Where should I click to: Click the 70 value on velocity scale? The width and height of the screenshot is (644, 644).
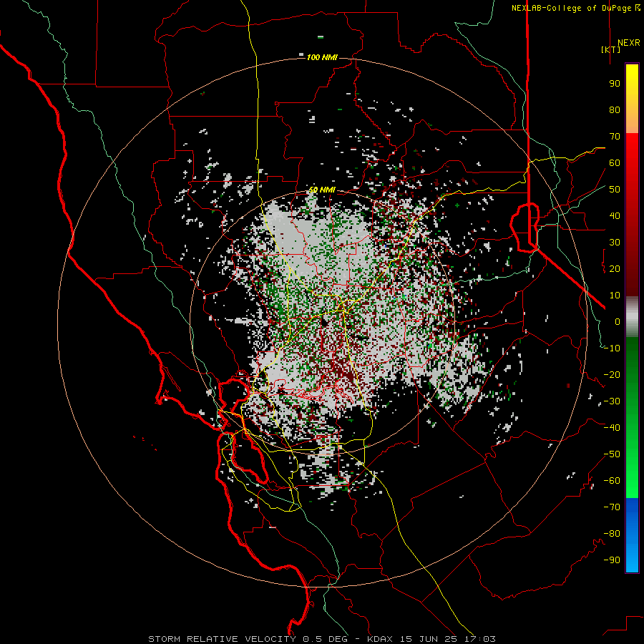pyautogui.click(x=615, y=137)
